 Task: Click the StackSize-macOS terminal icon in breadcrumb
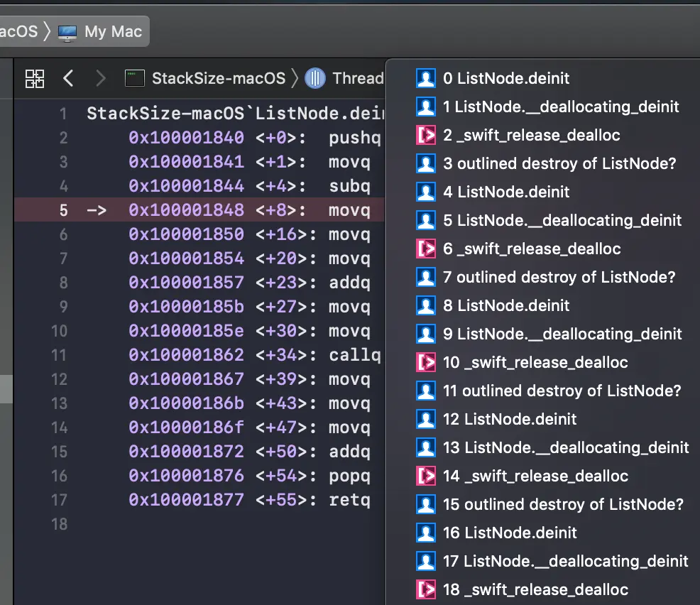click(135, 78)
